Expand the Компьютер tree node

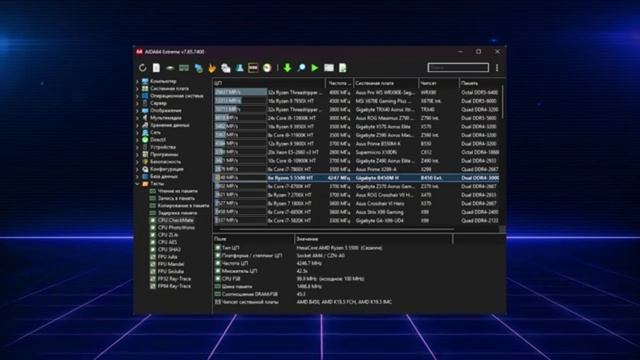[x=138, y=81]
